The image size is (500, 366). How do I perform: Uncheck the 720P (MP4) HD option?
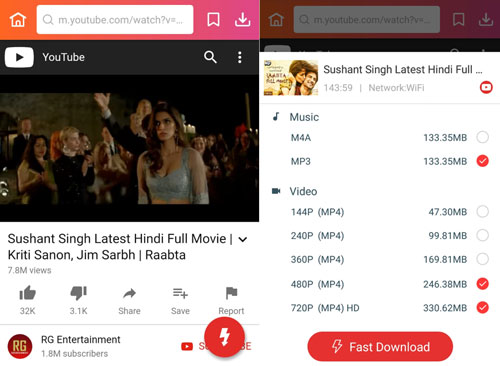(x=483, y=307)
